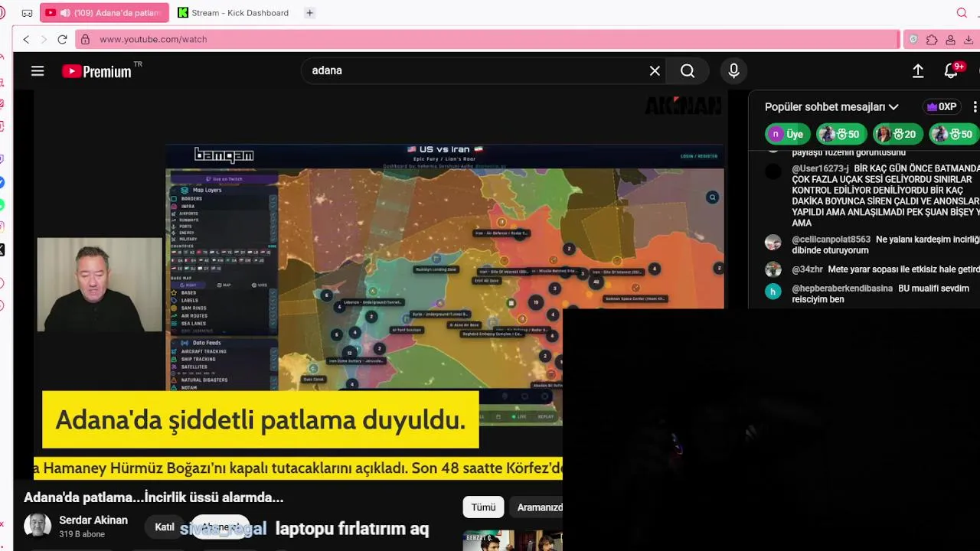
Task: Switch to the Adana'da patlama YouTube tab
Action: tap(104, 13)
